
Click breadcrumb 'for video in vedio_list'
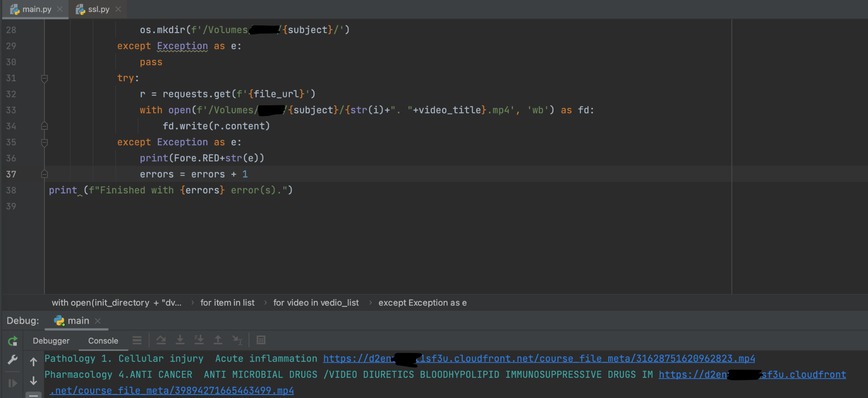pyautogui.click(x=316, y=303)
